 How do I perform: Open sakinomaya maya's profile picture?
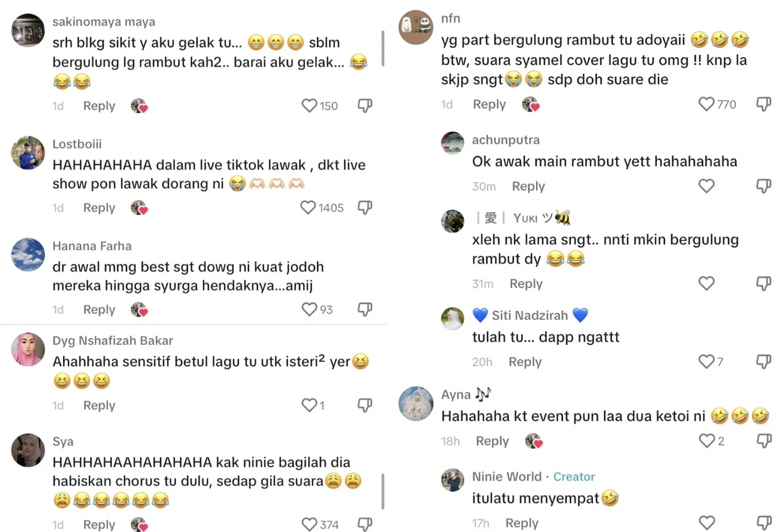[28, 31]
